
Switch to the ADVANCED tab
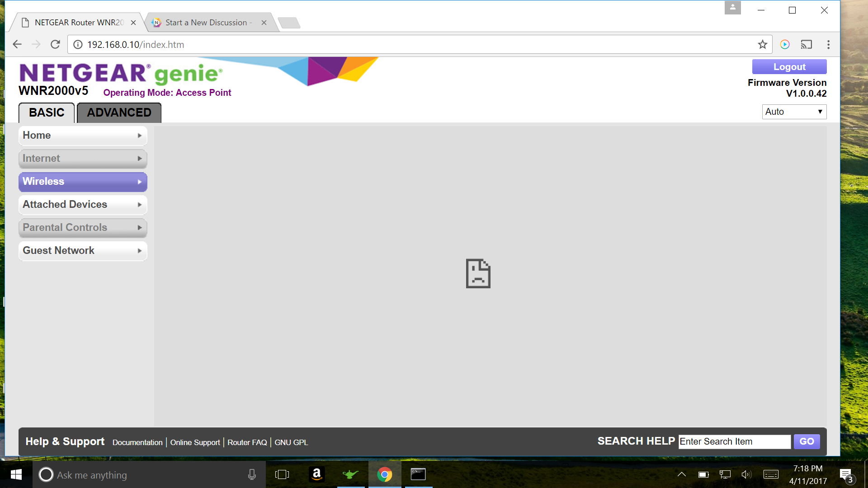point(119,113)
